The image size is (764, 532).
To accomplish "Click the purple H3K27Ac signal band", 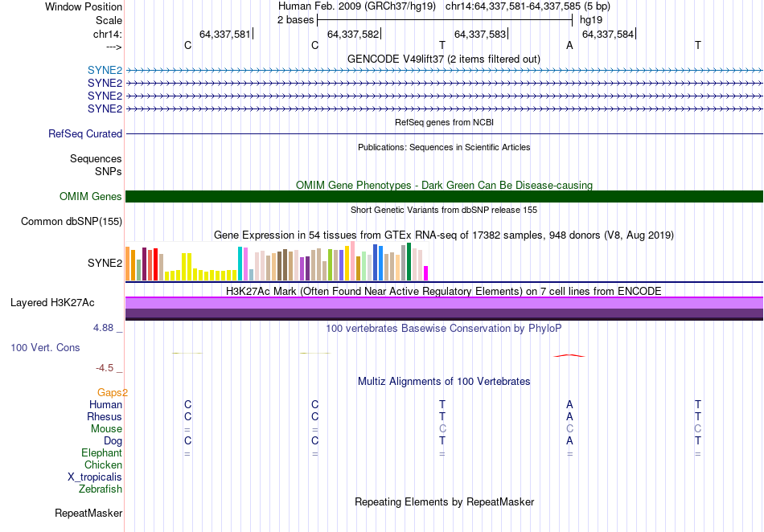I will click(x=444, y=308).
